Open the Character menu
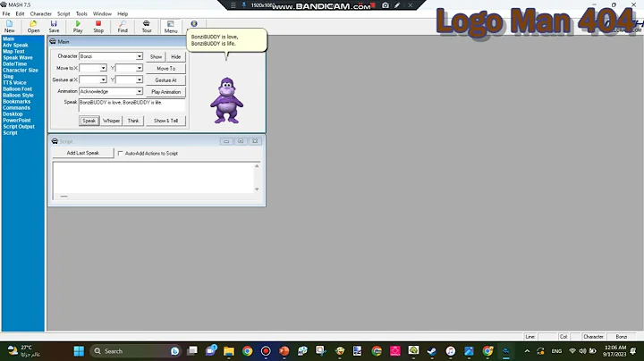The height and width of the screenshot is (361, 644). [40, 13]
